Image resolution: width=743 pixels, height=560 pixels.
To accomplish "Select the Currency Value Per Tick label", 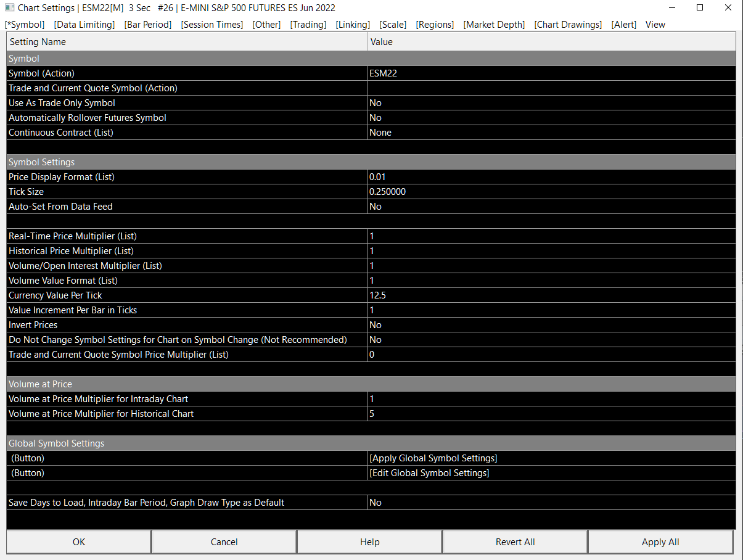I will click(x=55, y=295).
